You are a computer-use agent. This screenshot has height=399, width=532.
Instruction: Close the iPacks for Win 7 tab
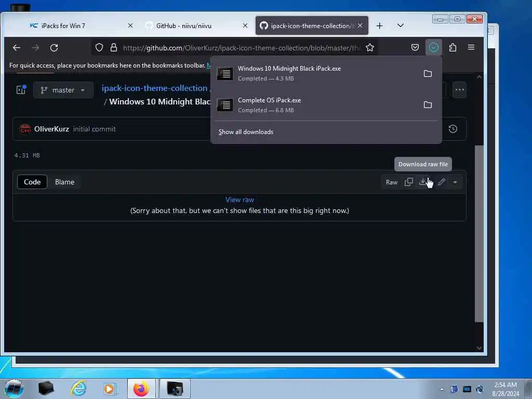tap(130, 26)
